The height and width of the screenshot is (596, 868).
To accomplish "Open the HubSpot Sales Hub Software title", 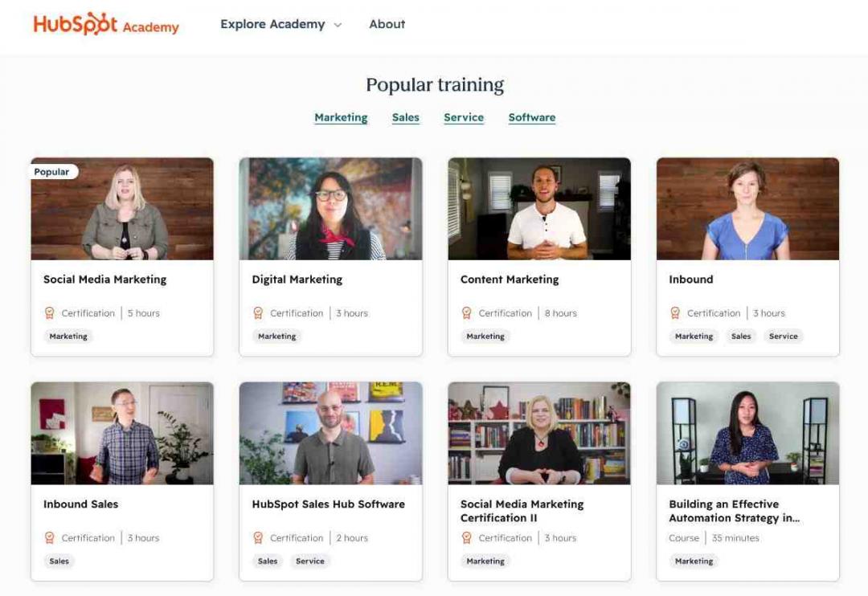I will pos(328,504).
